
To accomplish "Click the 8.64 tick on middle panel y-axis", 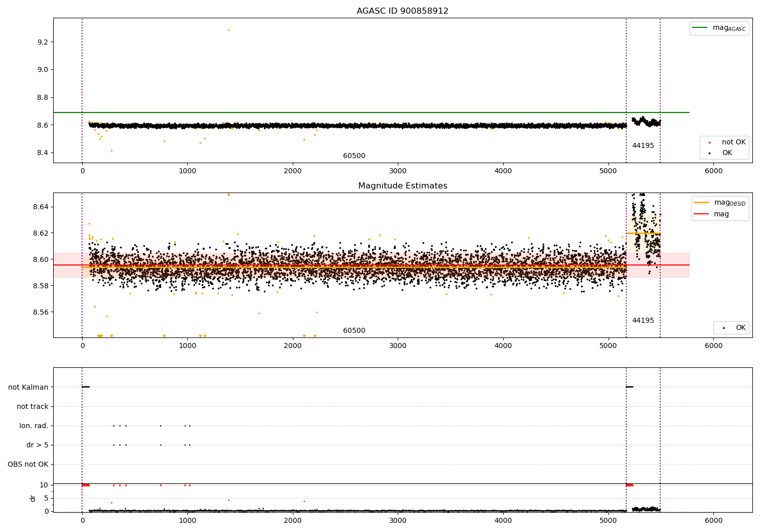I will [x=41, y=207].
